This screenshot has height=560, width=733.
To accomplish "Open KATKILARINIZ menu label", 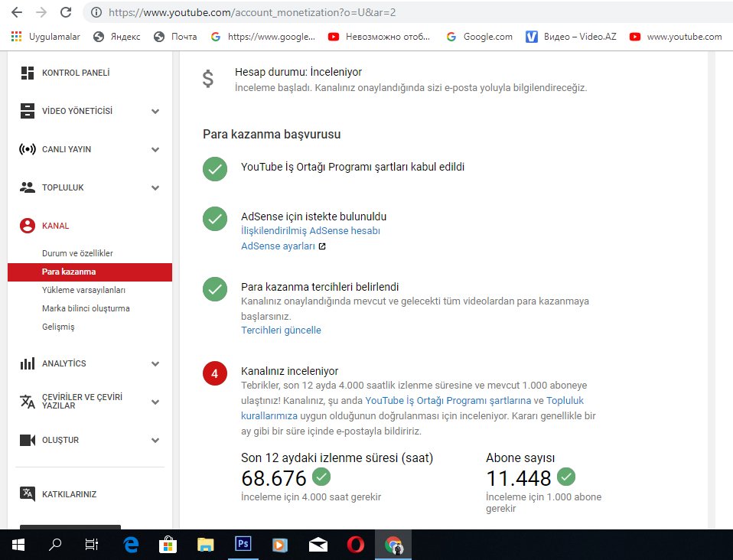I will pyautogui.click(x=69, y=494).
